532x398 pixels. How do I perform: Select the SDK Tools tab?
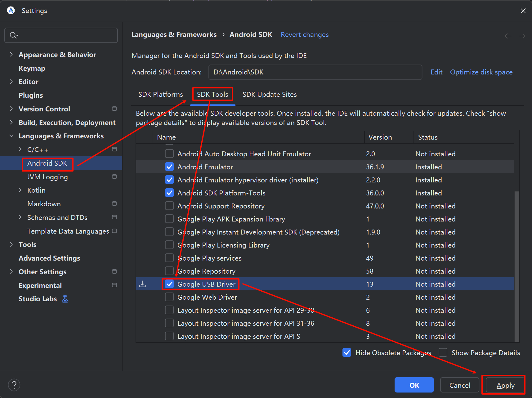[x=212, y=94]
